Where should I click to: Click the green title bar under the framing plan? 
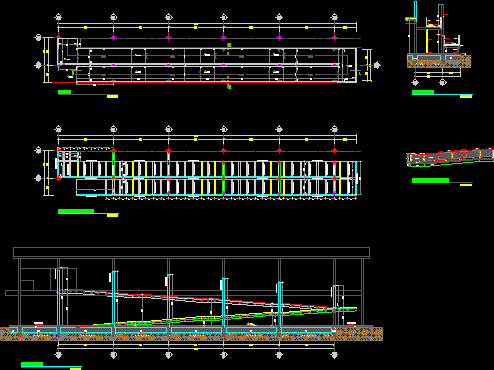(76, 211)
